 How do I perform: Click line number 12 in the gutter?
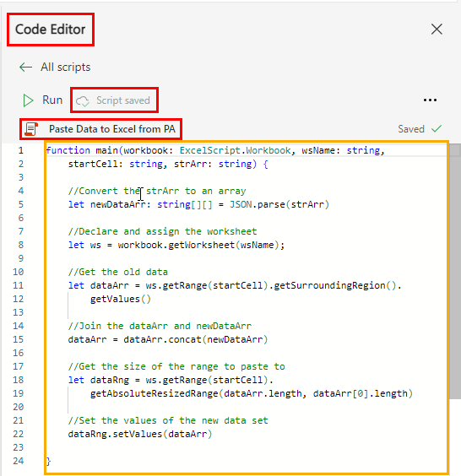pos(19,299)
